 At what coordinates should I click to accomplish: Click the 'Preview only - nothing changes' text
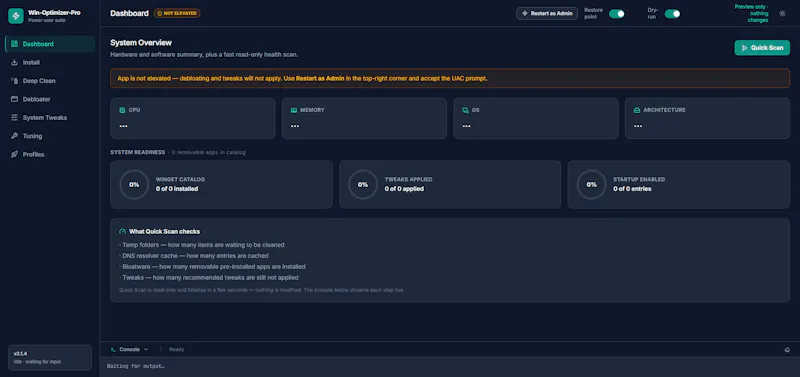(x=752, y=14)
